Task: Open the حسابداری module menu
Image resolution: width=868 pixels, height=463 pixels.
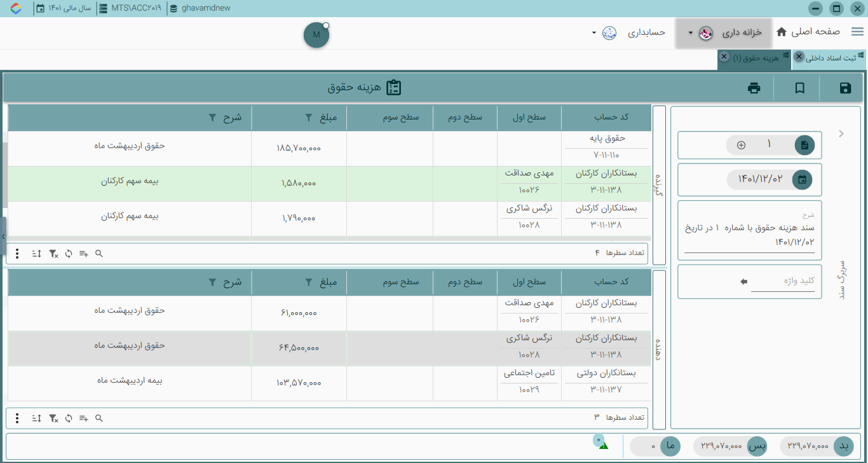Action: tap(647, 32)
